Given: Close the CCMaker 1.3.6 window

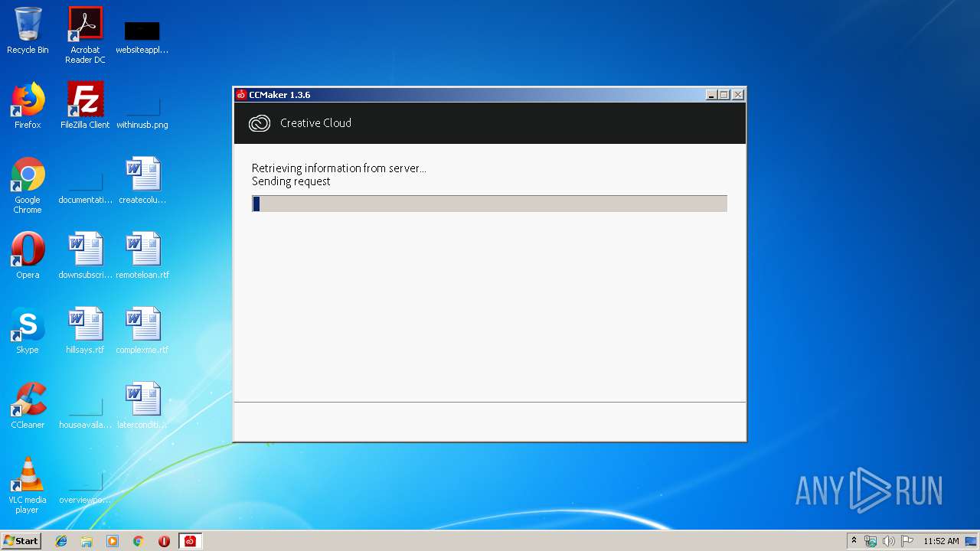Looking at the screenshot, I should point(738,95).
